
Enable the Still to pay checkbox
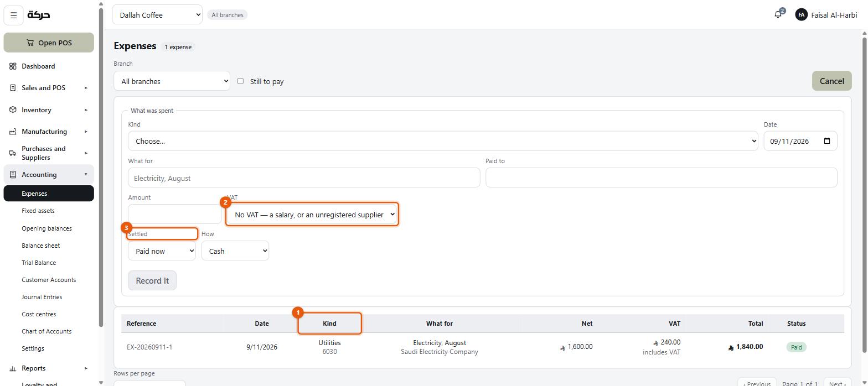pyautogui.click(x=240, y=81)
